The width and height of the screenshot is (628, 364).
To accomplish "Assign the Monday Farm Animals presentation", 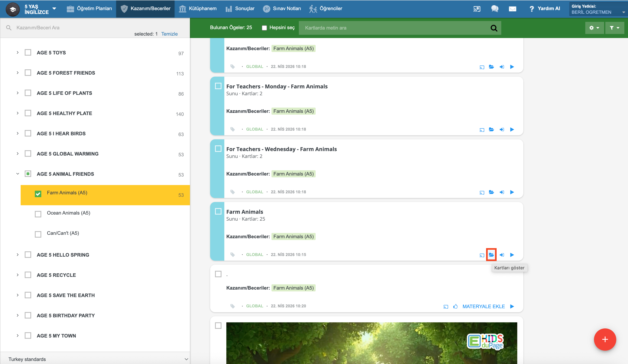I will 502,129.
